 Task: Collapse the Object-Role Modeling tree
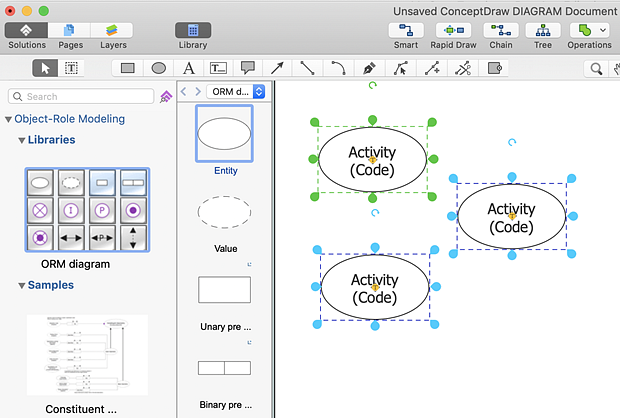pyautogui.click(x=8, y=119)
